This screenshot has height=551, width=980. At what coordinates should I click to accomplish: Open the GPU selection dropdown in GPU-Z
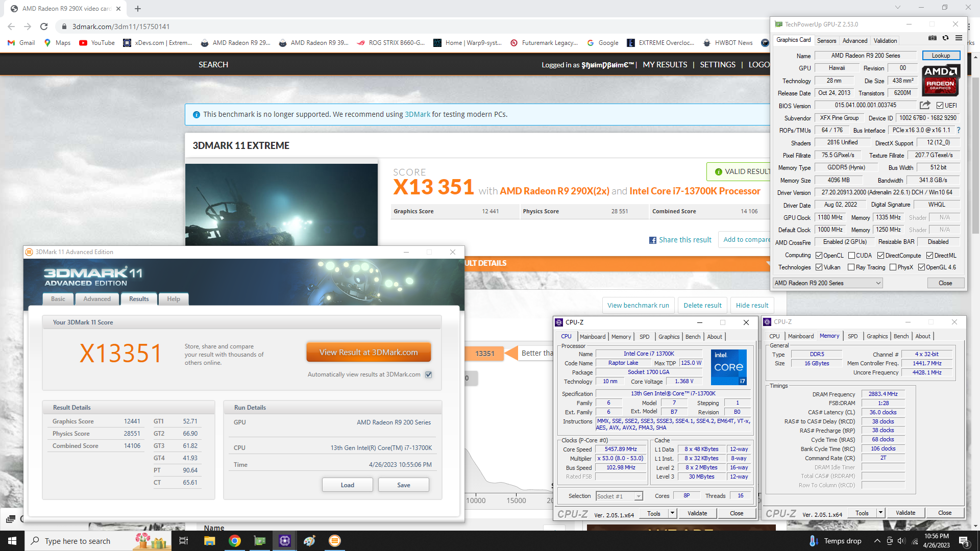click(x=827, y=283)
